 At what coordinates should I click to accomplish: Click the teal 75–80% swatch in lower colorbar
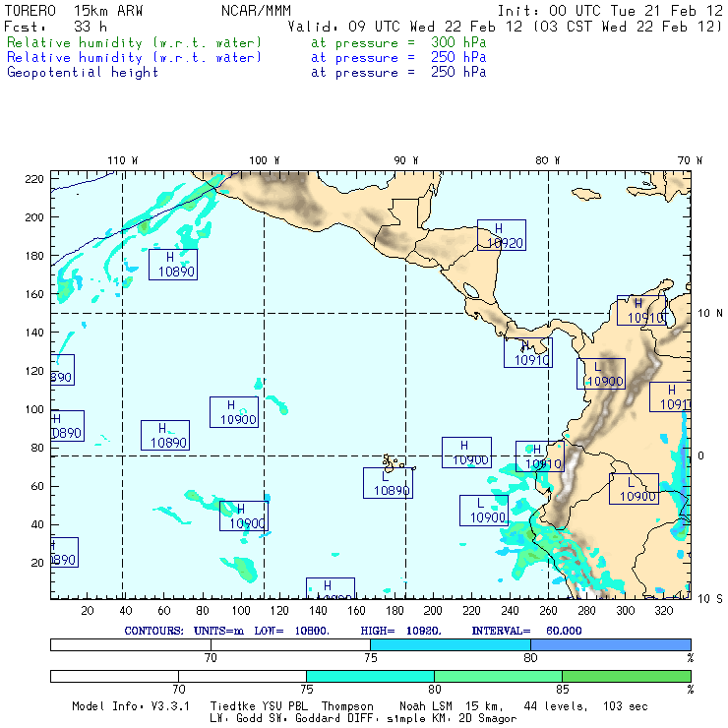click(x=370, y=676)
